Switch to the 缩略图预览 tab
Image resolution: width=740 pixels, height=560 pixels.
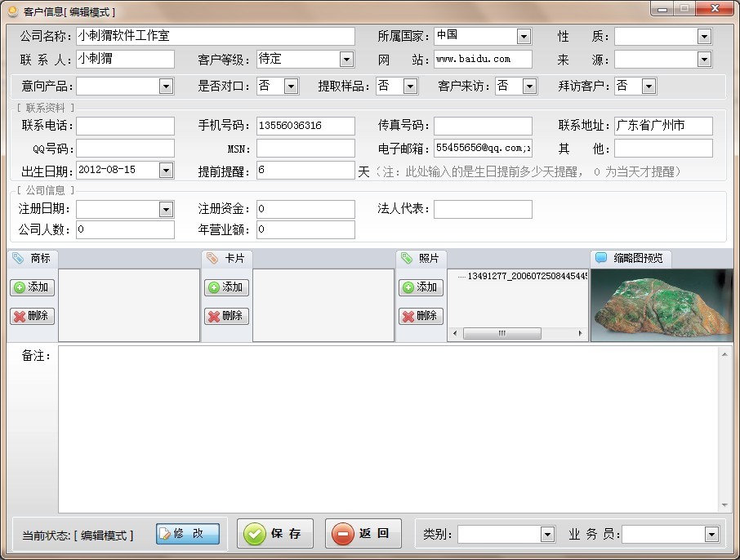(x=631, y=258)
